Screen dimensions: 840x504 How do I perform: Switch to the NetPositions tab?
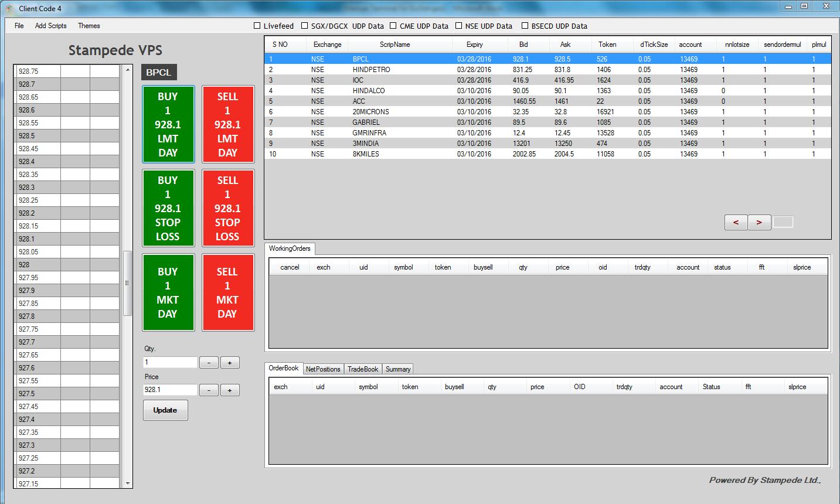[x=323, y=369]
